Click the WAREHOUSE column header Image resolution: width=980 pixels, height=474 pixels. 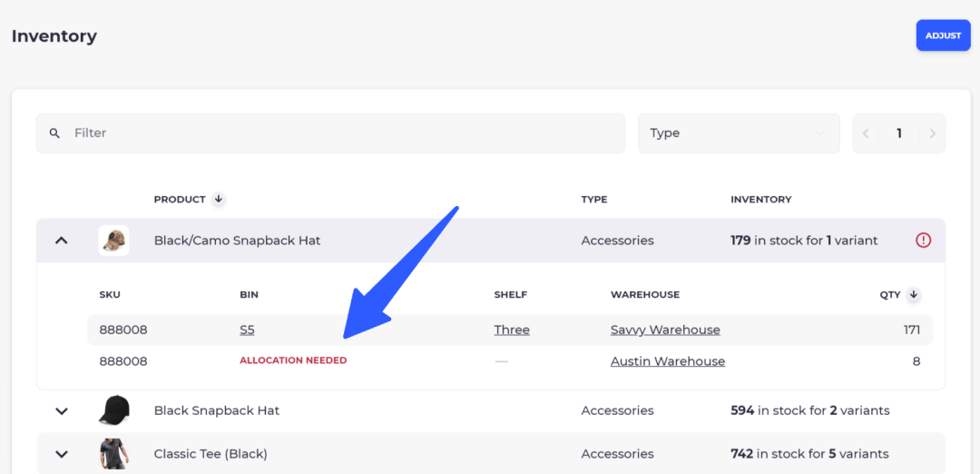(645, 294)
